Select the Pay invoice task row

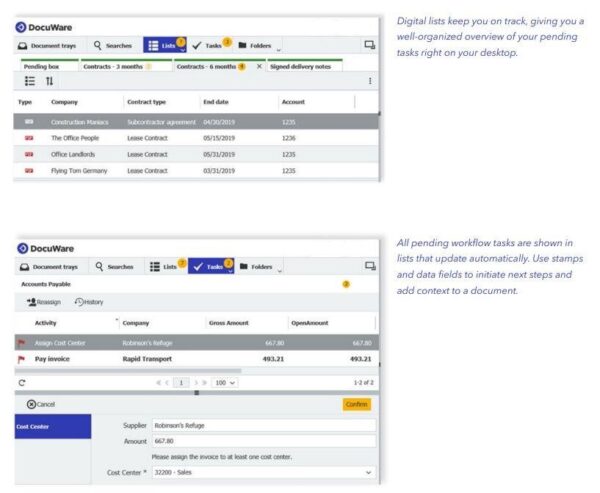click(197, 359)
